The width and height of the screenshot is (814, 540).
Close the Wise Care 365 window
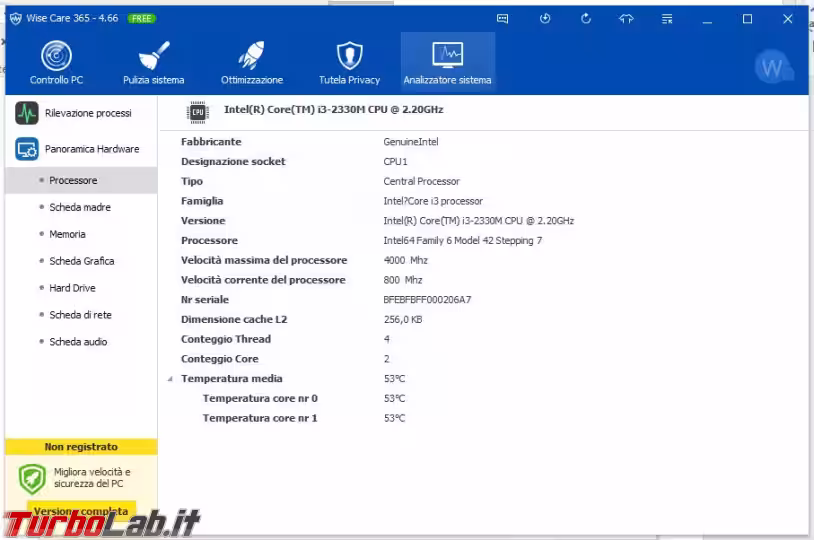point(788,19)
